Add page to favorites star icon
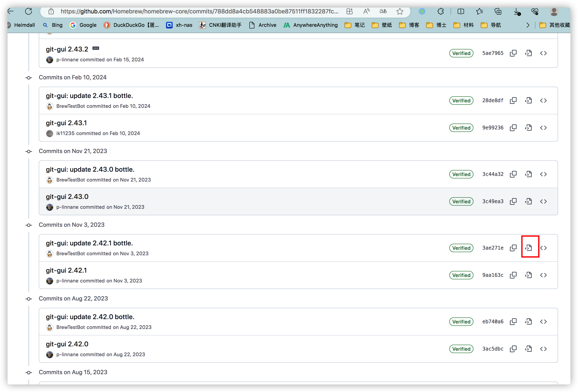 400,12
